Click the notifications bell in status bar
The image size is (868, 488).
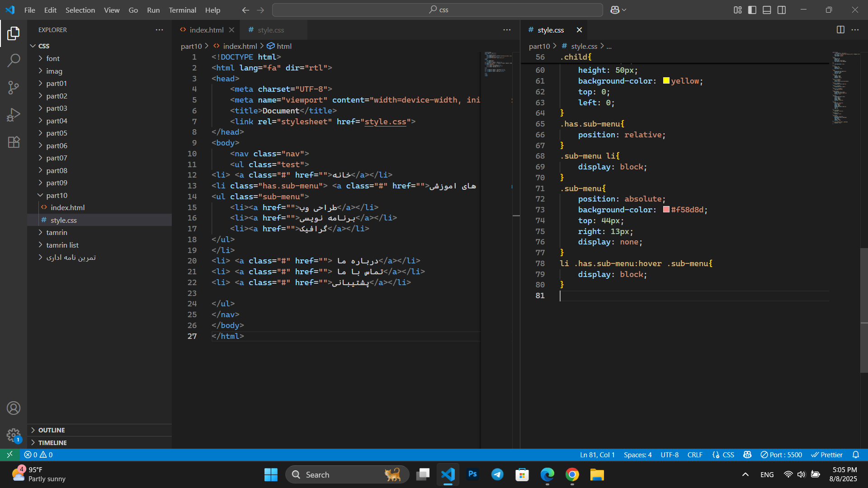point(855,455)
